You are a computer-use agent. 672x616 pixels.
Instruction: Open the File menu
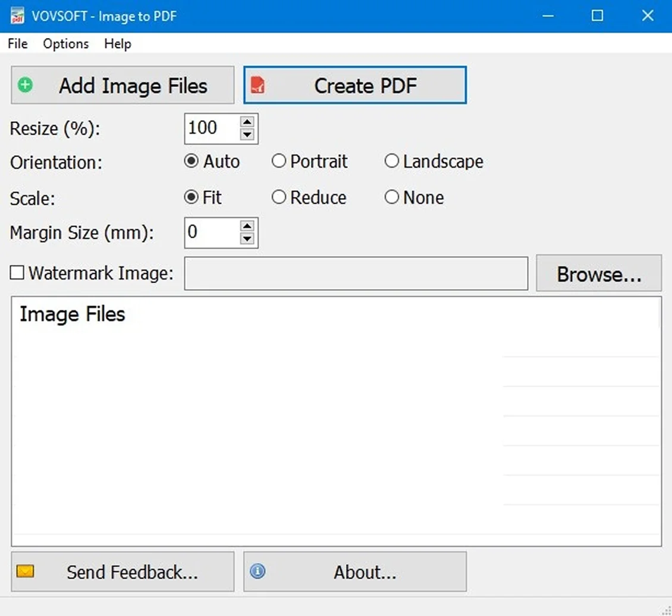tap(18, 43)
